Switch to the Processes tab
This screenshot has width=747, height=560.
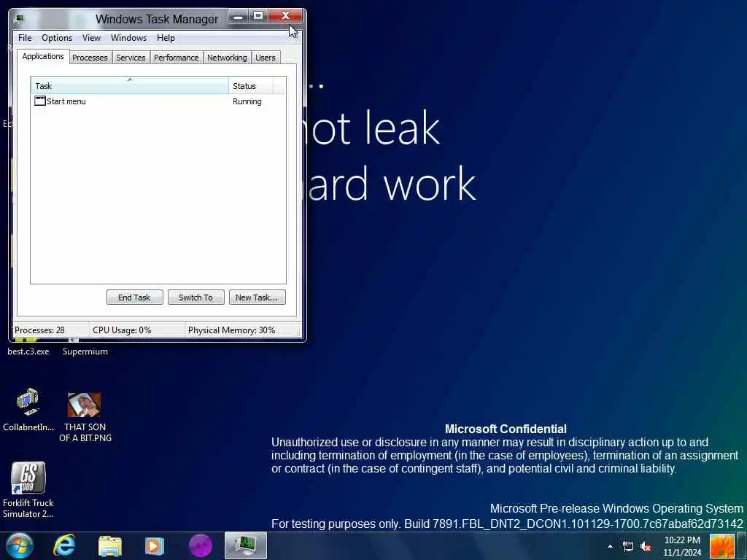tap(90, 58)
